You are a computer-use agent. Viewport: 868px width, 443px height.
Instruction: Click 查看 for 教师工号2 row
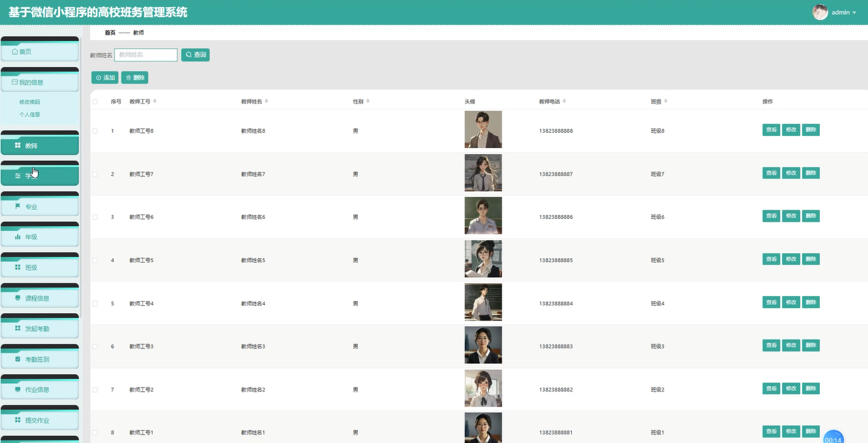(x=771, y=388)
